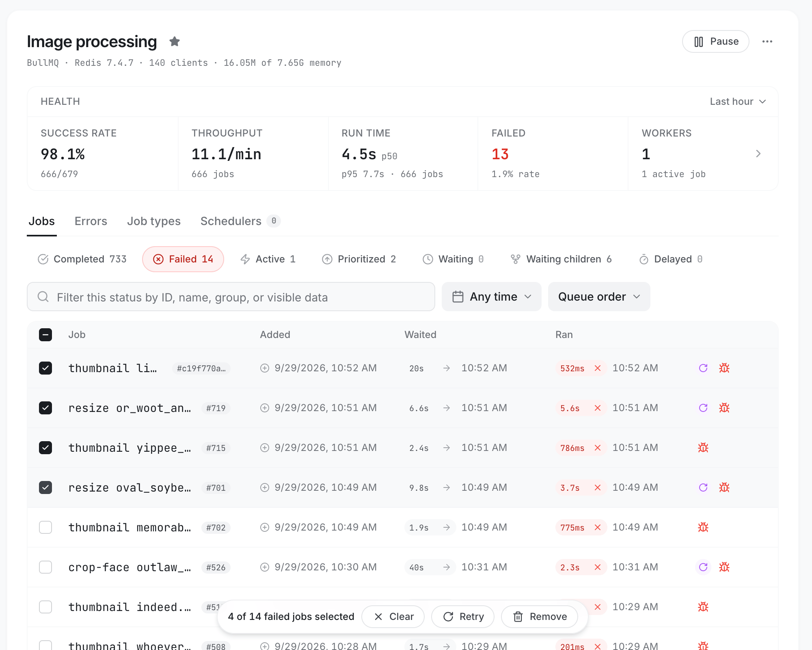Open bug icon for thumbnail indeed job
The height and width of the screenshot is (650, 812).
[x=703, y=607]
